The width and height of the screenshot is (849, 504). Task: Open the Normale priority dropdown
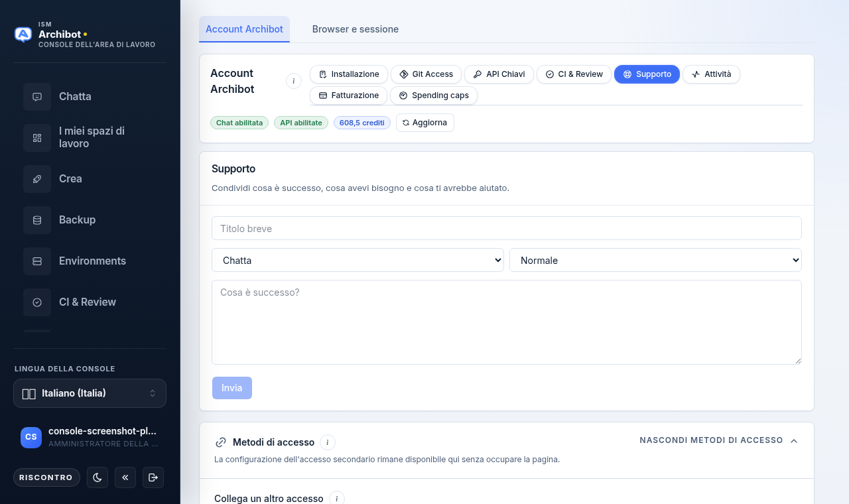coord(655,260)
